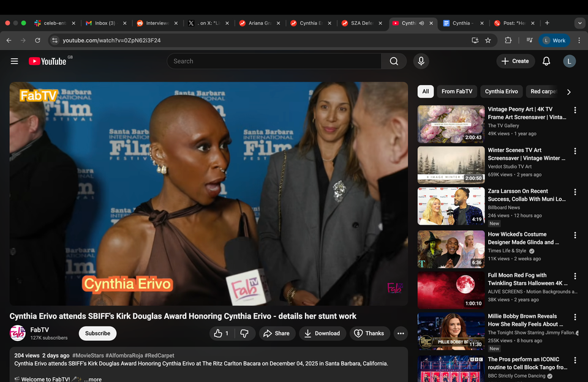Expand the description via the more link
The height and width of the screenshot is (382, 588).
[93, 378]
